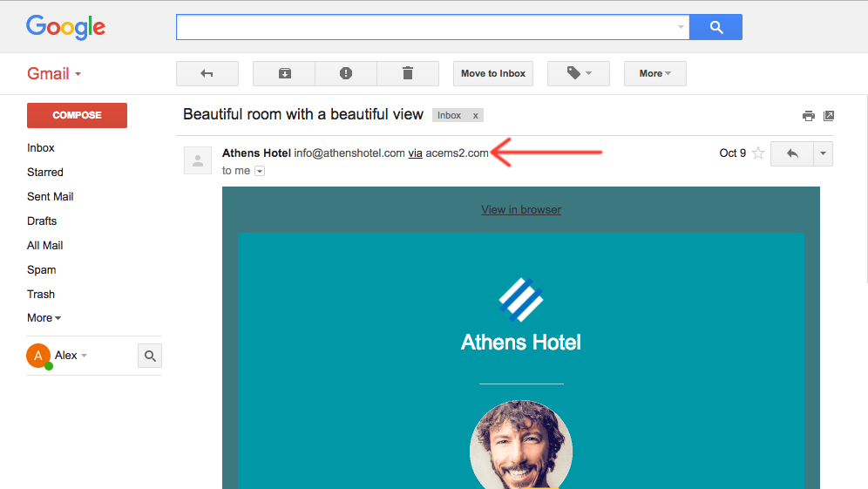The width and height of the screenshot is (868, 489).
Task: Report spam with the exclamation icon
Action: (x=346, y=74)
